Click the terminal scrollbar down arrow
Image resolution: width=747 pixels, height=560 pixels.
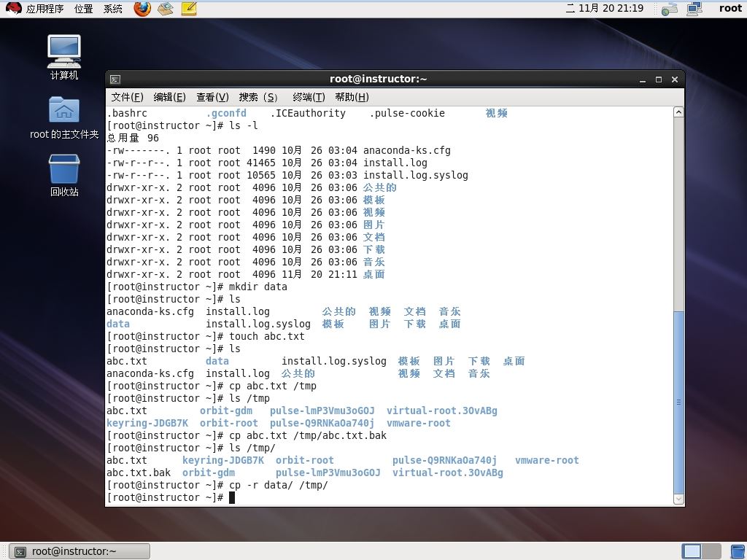click(679, 499)
